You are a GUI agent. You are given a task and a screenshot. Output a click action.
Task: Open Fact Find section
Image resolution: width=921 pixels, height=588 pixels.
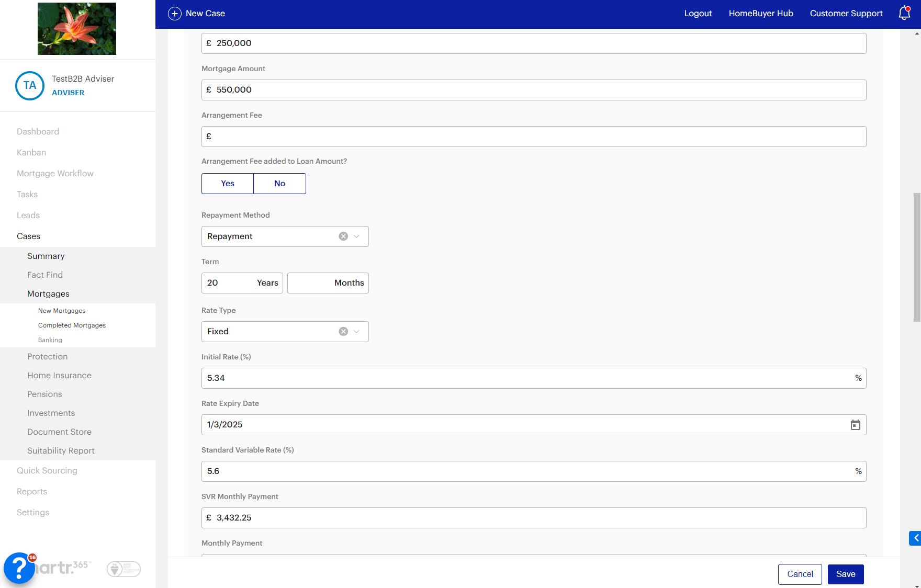point(45,275)
